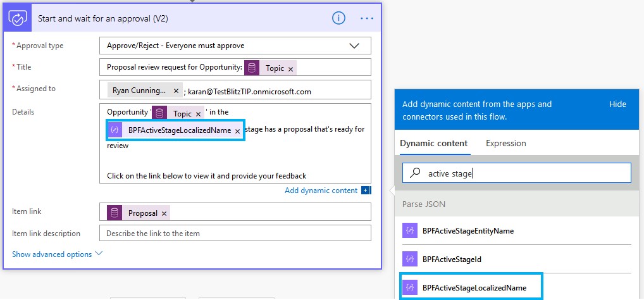Remove Ryan Cunning... from Assigned to

point(176,91)
